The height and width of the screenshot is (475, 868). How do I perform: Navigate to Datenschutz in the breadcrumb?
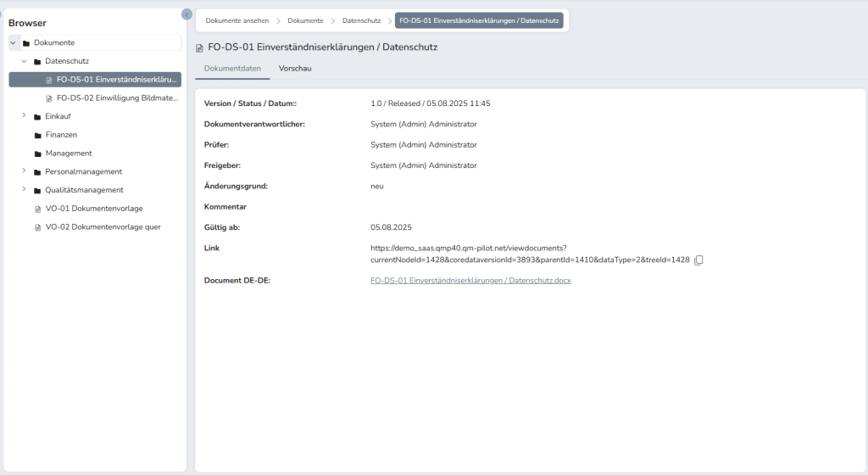click(361, 20)
